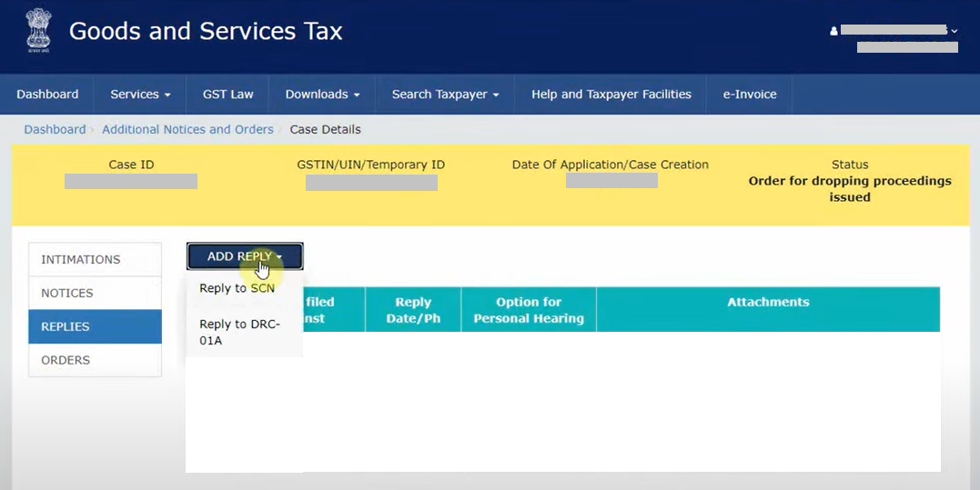Click the national emblem logo icon
This screenshot has width=980, height=490.
[38, 31]
